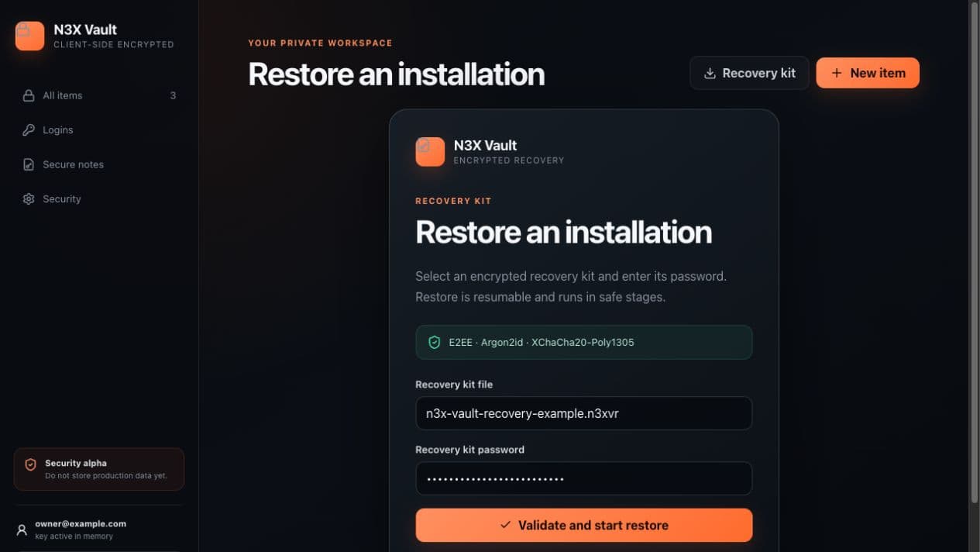Viewport: 980px width, 552px height.
Task: Open the Secure notes icon in sidebar
Action: pyautogui.click(x=29, y=164)
